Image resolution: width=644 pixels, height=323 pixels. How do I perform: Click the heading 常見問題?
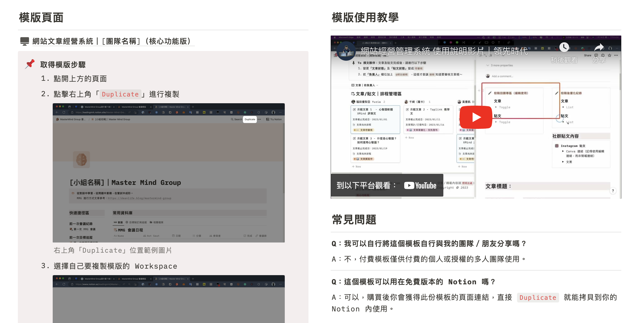354,220
